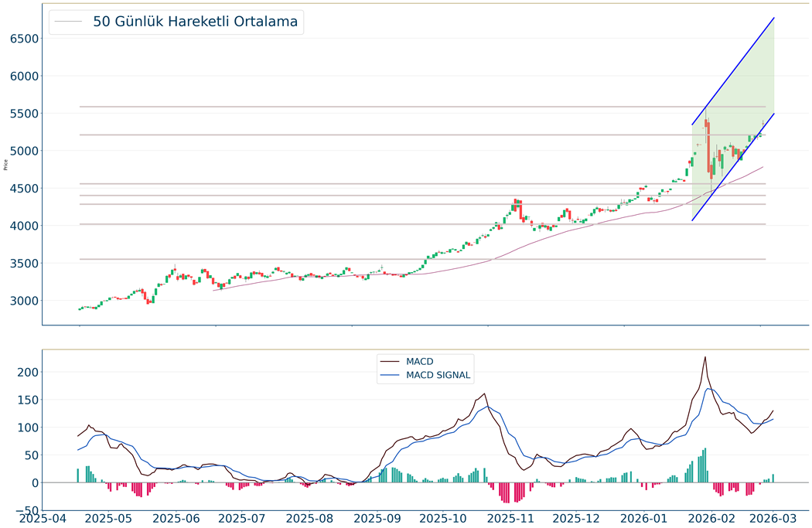Select the 3000 price axis label
This screenshot has width=812, height=528.
(25, 301)
